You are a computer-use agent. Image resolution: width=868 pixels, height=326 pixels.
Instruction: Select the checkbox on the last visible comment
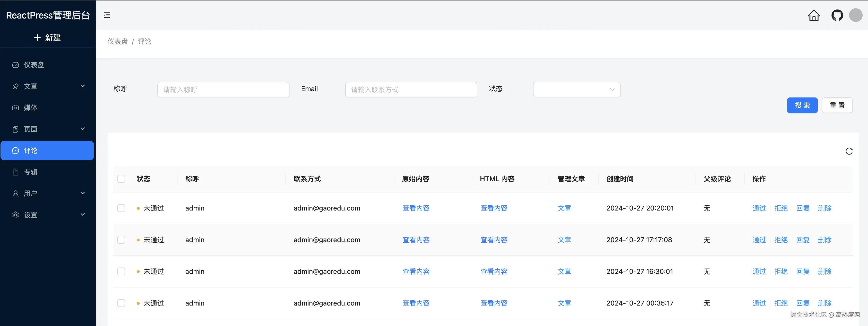[x=121, y=303]
